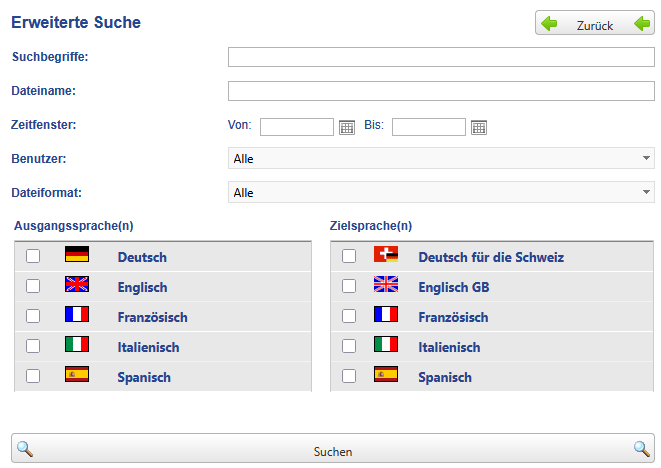Click the Swiss flag for Deutsch für die Schweiz
661x468 pixels.
tap(386, 256)
